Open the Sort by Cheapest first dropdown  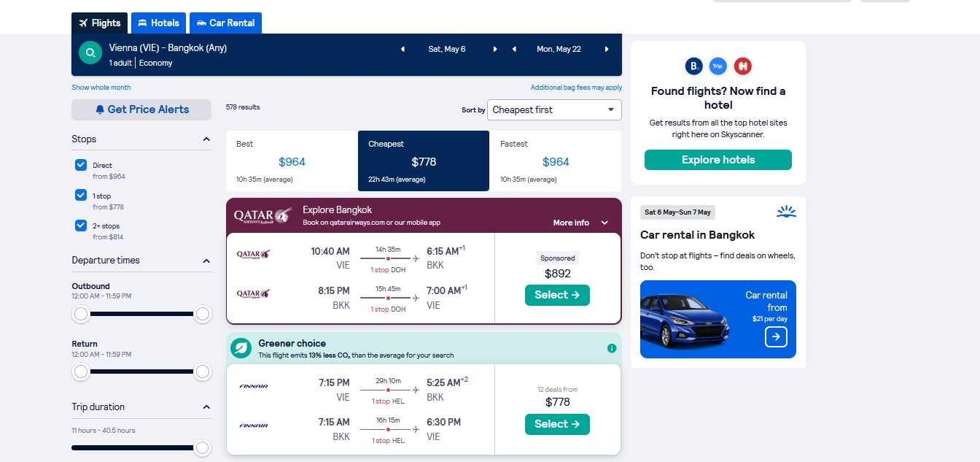[x=554, y=109]
